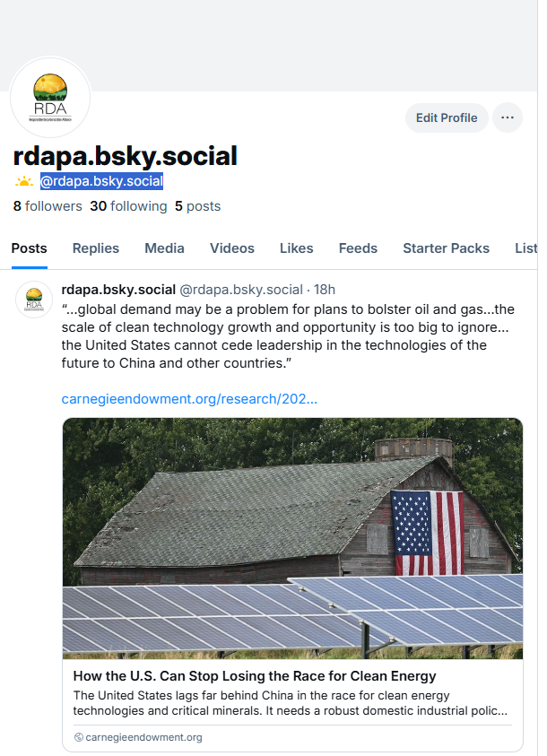The width and height of the screenshot is (547, 756).
Task: Click the RDA profile avatar image
Action: pyautogui.click(x=50, y=98)
